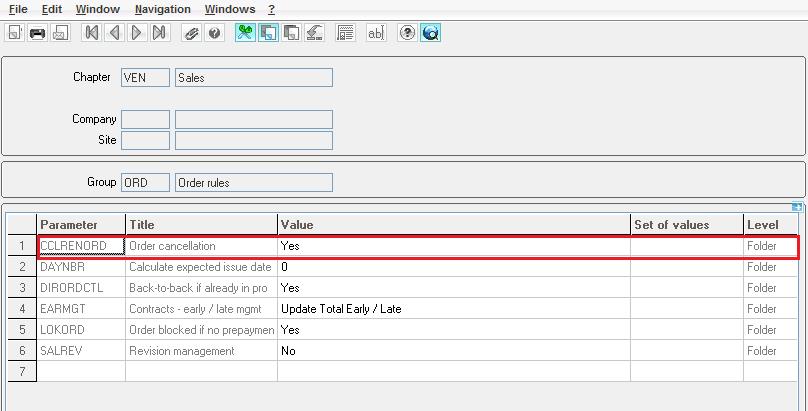Click the new document toolbar icon
Image resolution: width=808 pixels, height=411 pixels.
click(14, 33)
